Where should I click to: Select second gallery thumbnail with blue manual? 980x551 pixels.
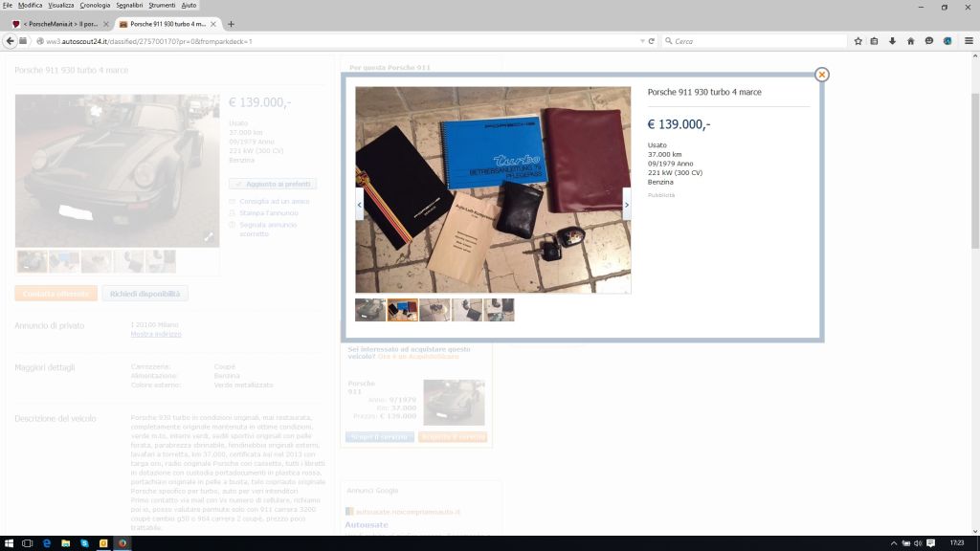coord(403,310)
